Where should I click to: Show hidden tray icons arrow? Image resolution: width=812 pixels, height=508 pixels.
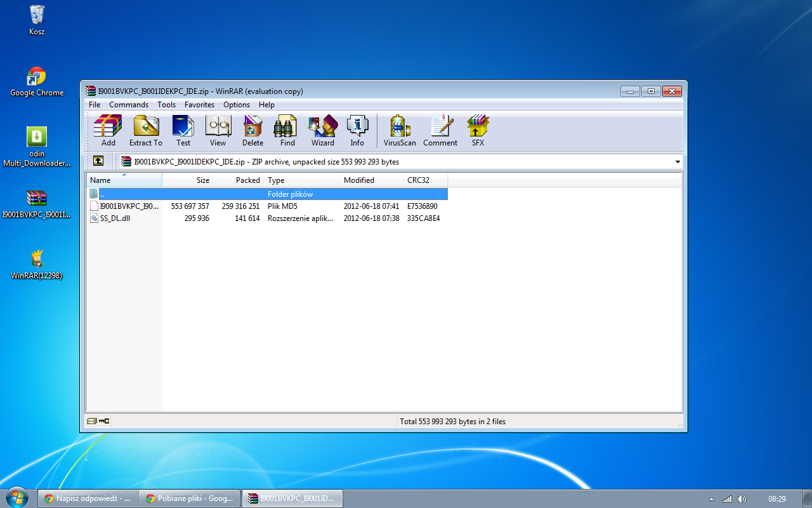click(x=711, y=498)
